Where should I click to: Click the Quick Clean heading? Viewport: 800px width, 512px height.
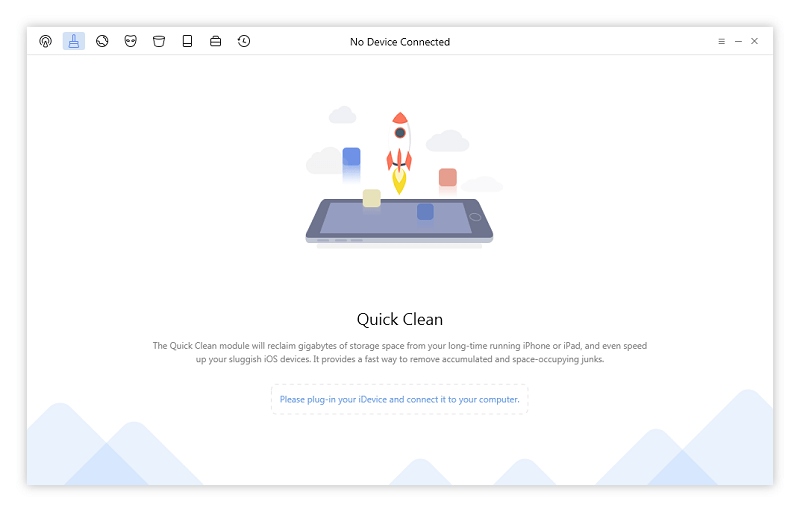pyautogui.click(x=399, y=320)
